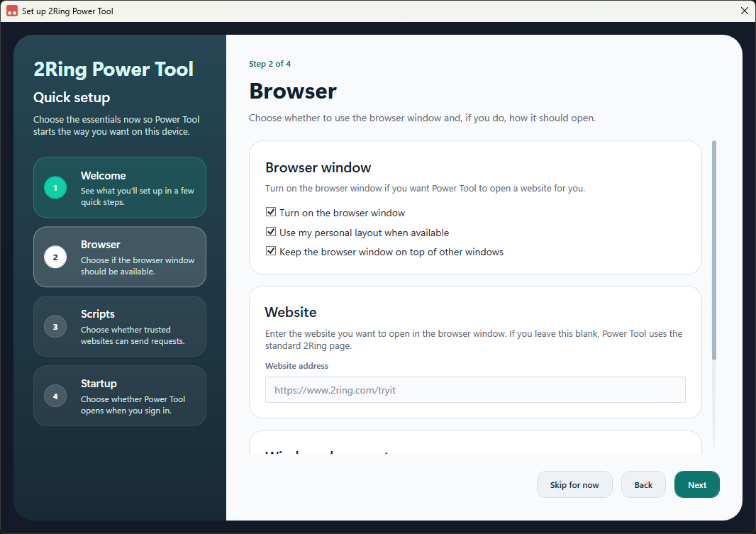Click 'Enter the website you want to open' text
Viewport: 756px width, 534px height.
(474, 340)
